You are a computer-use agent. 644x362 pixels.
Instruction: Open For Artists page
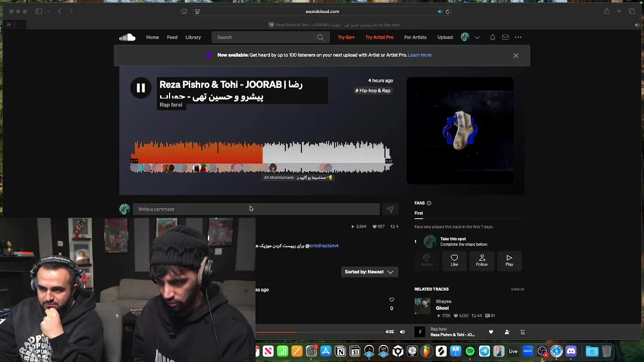pyautogui.click(x=415, y=37)
